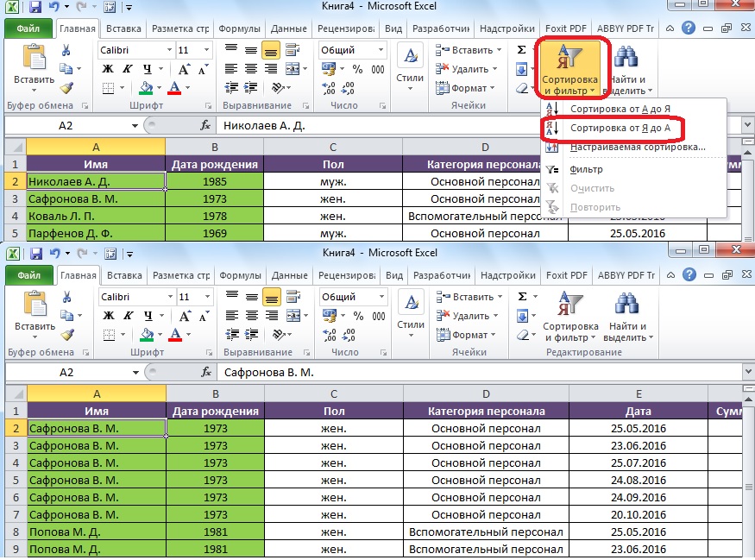Screen dimensions: 755x560
Task: Select column E header in bottom window
Action: (x=639, y=394)
